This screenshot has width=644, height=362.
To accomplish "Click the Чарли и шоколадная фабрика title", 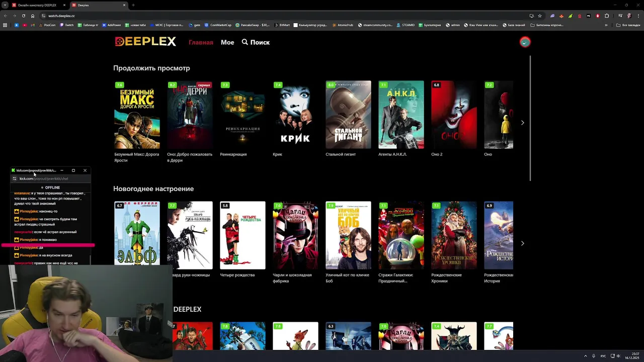I will pyautogui.click(x=292, y=278).
